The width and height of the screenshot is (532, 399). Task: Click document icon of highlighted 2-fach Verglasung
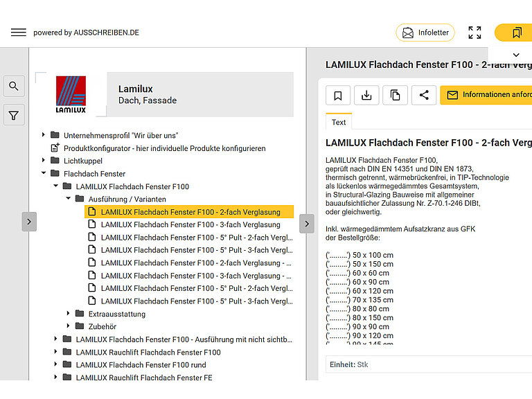92,211
